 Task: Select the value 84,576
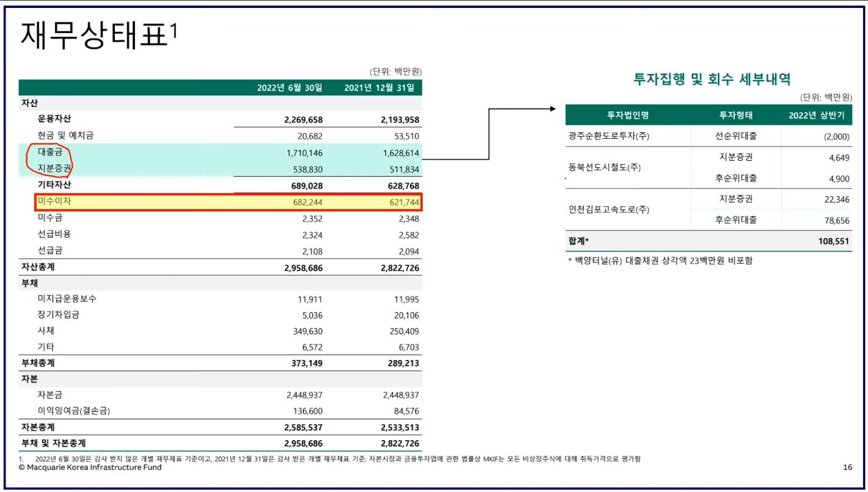(406, 411)
